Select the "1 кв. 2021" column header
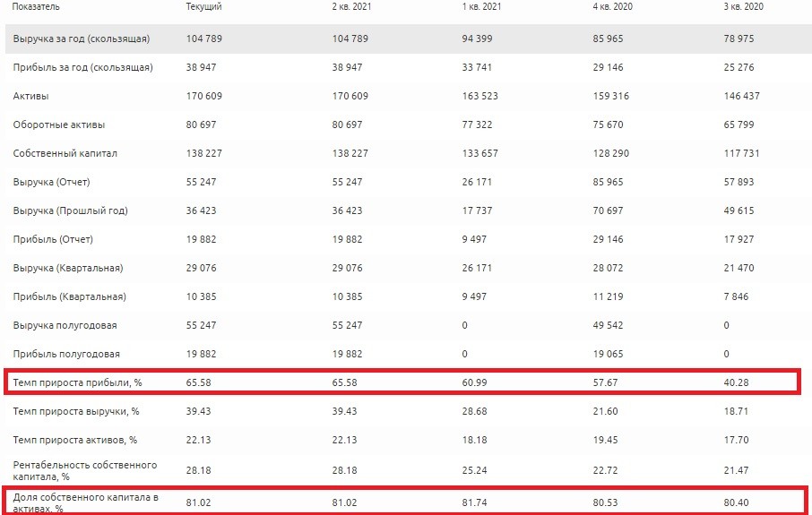Viewport: 812px width, 515px height. [482, 6]
